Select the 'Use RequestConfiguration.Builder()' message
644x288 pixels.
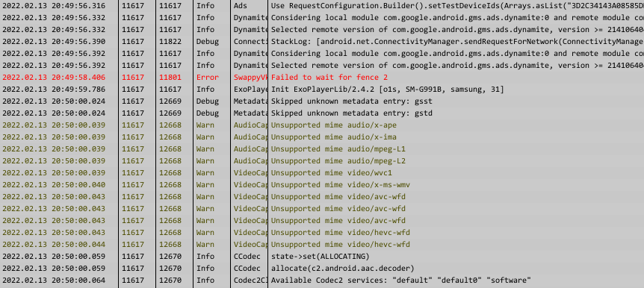point(456,6)
